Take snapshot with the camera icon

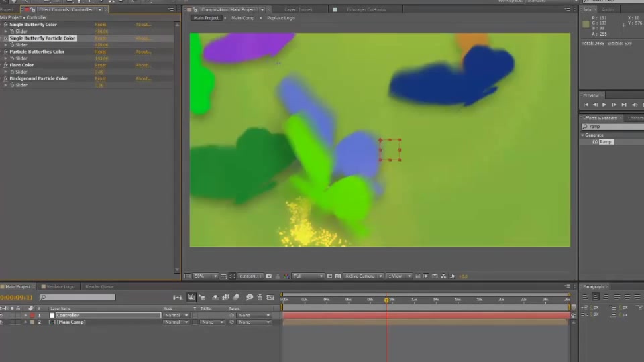(269, 276)
